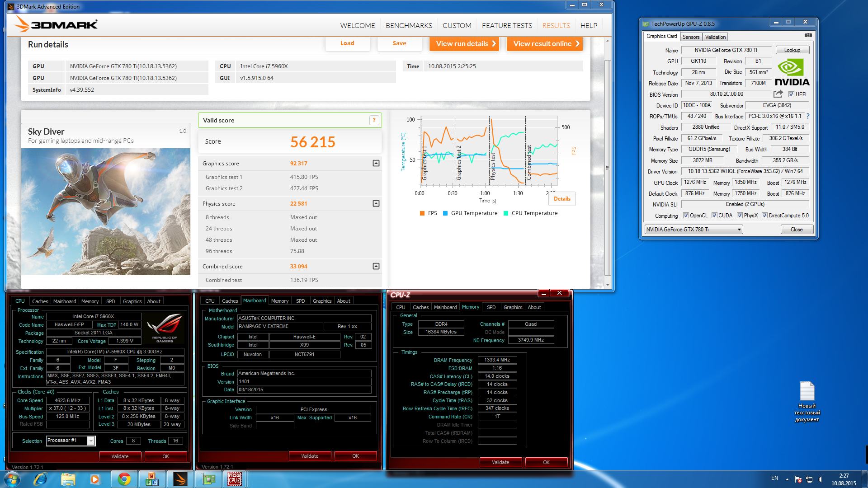Screen dimensions: 868x488
Task: Open Caches tab in the left CPU-Z window
Action: (x=40, y=301)
